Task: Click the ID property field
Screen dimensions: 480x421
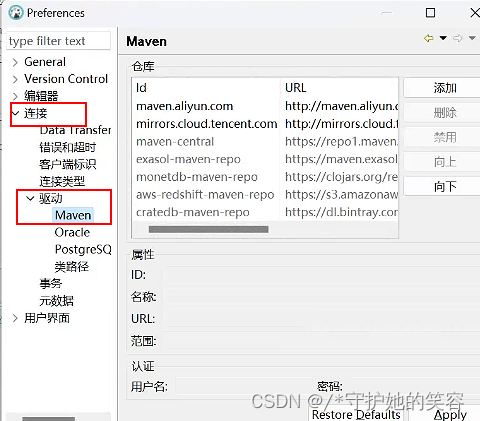Action: [x=321, y=275]
